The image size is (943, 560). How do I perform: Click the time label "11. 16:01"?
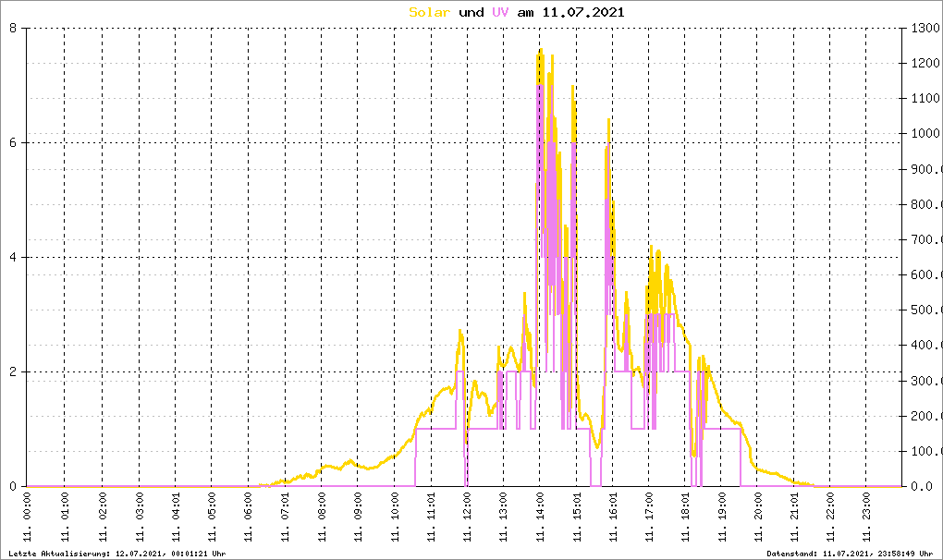[x=613, y=517]
